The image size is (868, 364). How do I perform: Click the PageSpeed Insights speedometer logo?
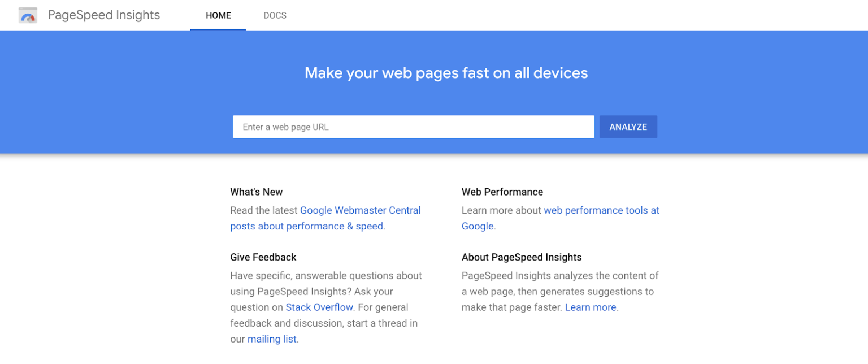tap(27, 15)
